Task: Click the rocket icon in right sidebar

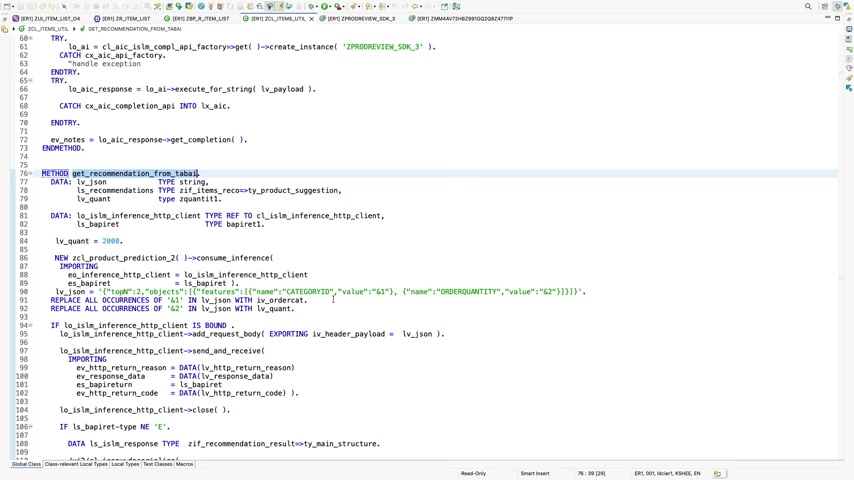Action: tap(849, 78)
